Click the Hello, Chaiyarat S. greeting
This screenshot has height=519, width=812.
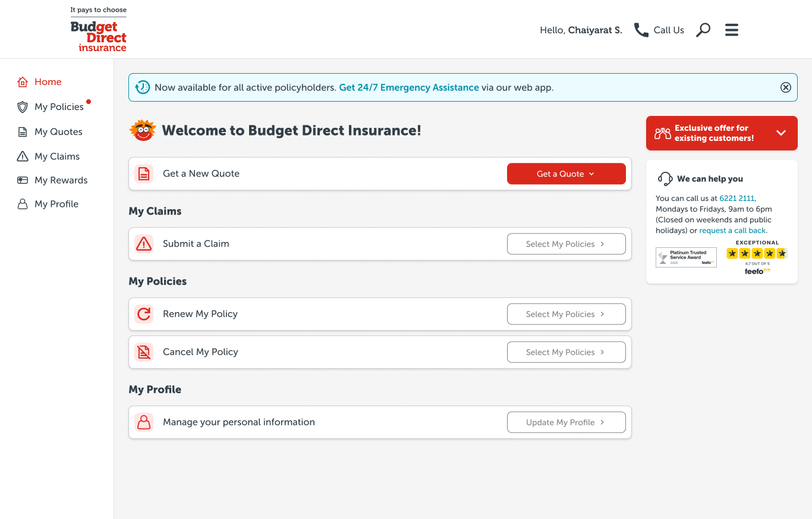pyautogui.click(x=581, y=30)
